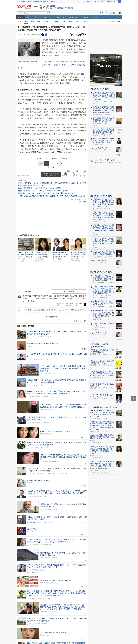Share the article on Facebook
Viewport: 138px width, 644px height.
coord(46,35)
